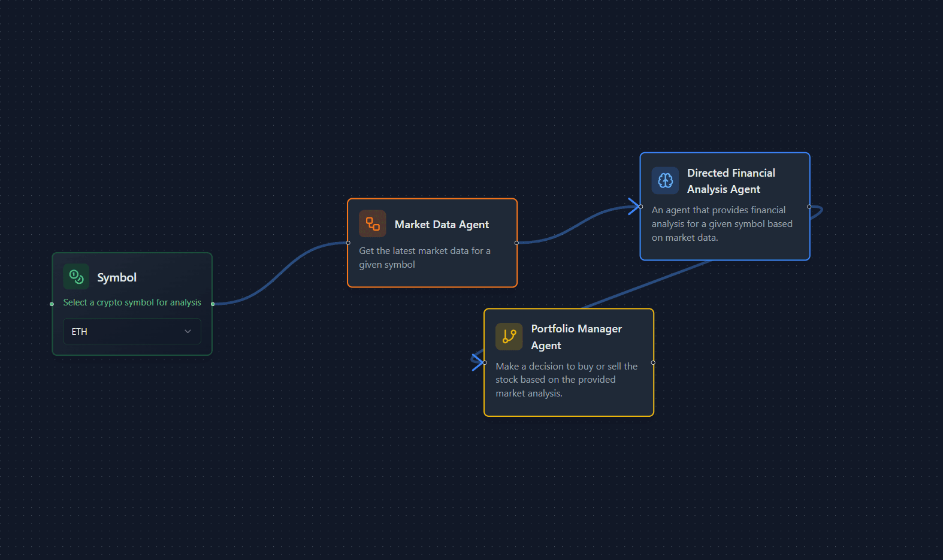Click the Symbol node's left green handle
This screenshot has height=560, width=943.
[x=52, y=304]
